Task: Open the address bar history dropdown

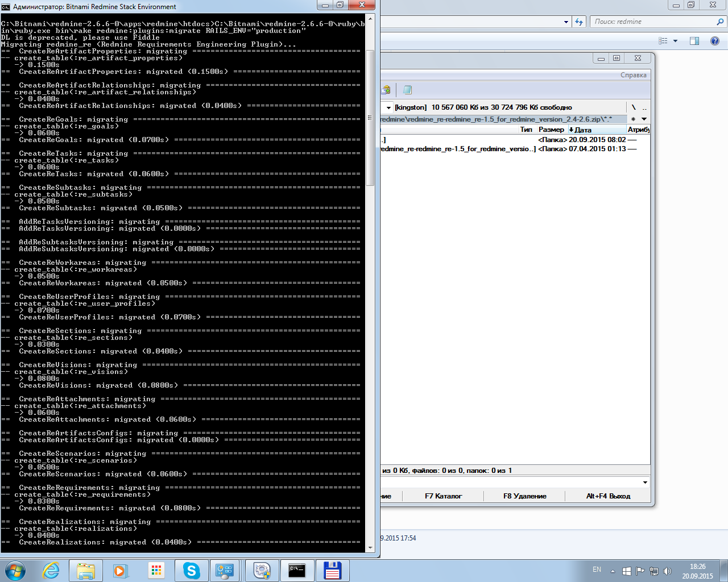Action: point(566,22)
